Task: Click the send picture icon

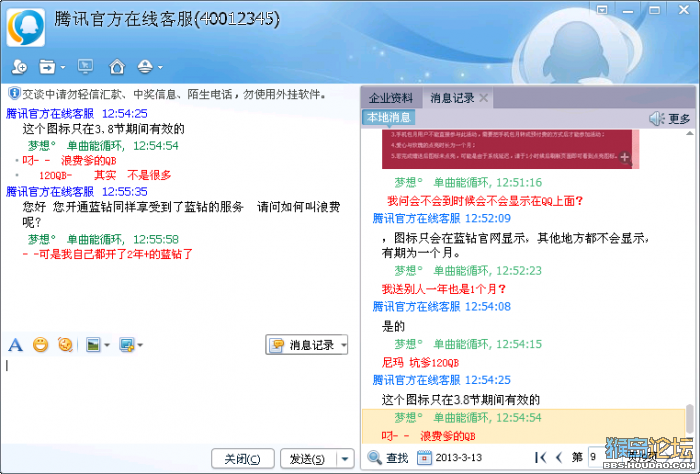Action: 93,345
